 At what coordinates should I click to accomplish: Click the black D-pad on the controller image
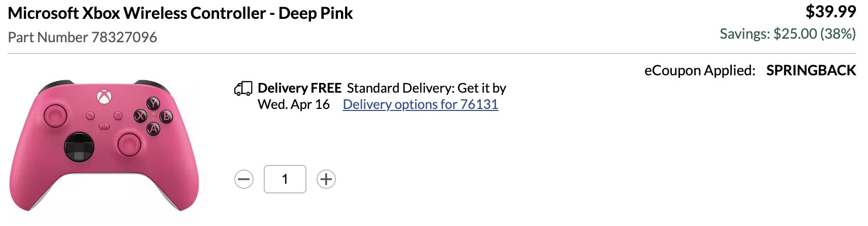(79, 148)
